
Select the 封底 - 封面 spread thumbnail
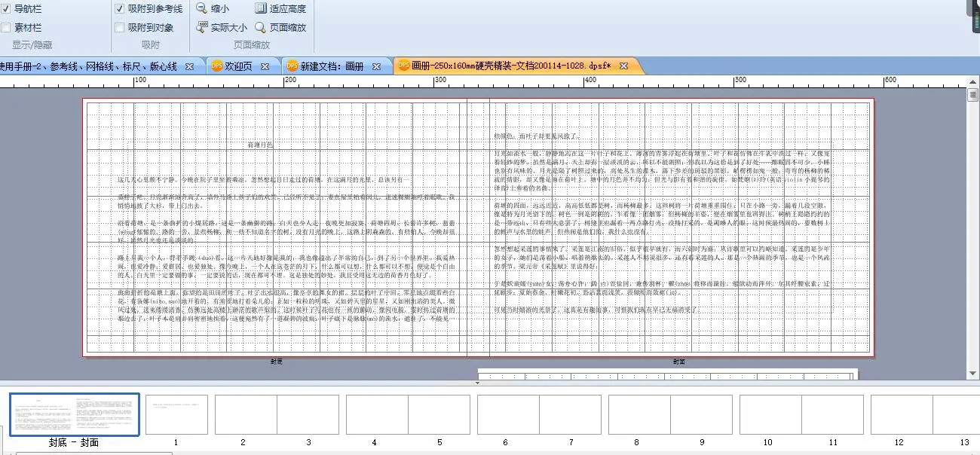click(74, 414)
